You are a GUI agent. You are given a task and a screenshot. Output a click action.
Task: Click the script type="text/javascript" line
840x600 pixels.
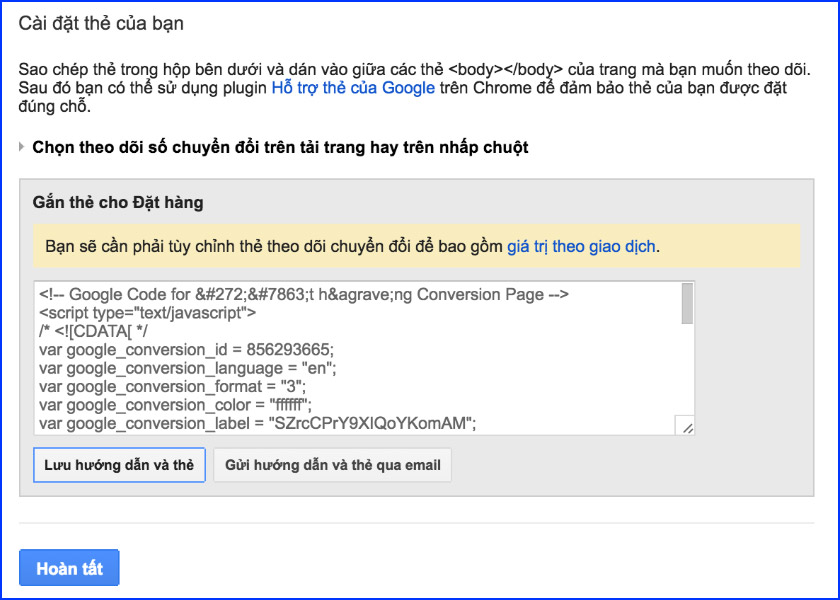[147, 313]
